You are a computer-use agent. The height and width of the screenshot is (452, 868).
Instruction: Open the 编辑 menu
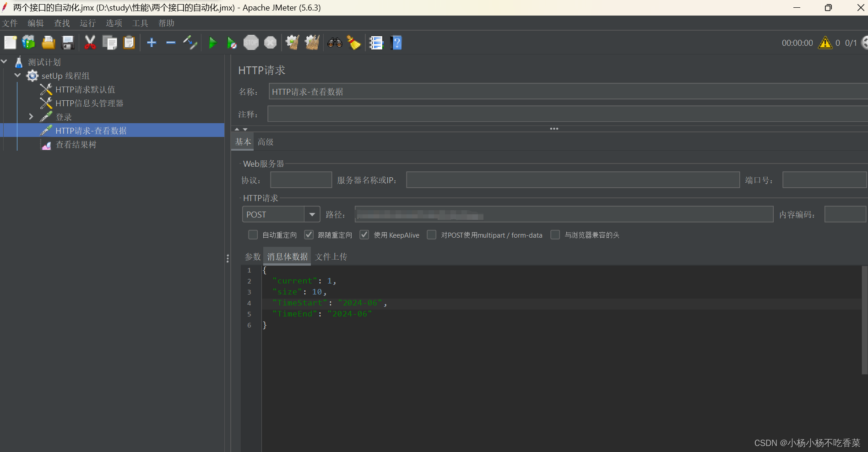[x=36, y=23]
